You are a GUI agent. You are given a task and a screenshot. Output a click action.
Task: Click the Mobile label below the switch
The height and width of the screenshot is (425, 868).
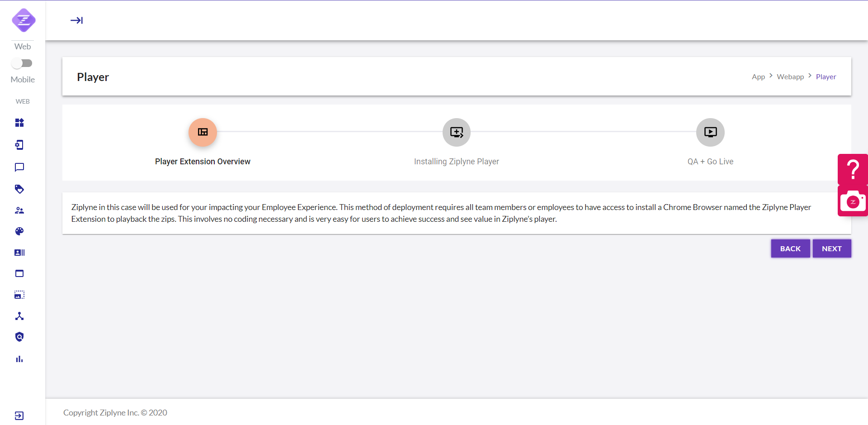click(23, 80)
